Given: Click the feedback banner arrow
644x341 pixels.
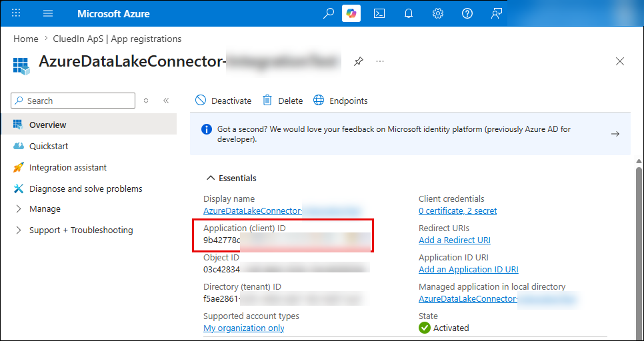Looking at the screenshot, I should (x=615, y=134).
